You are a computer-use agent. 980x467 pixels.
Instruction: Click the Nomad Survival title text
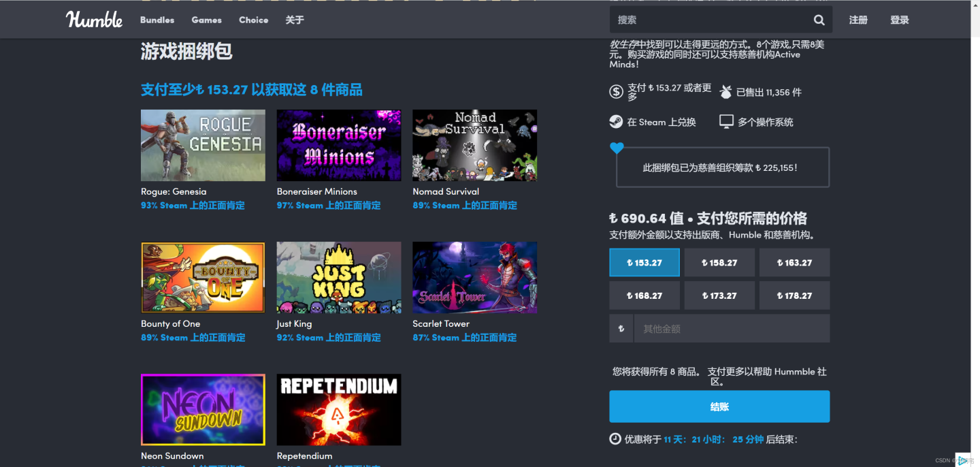446,191
